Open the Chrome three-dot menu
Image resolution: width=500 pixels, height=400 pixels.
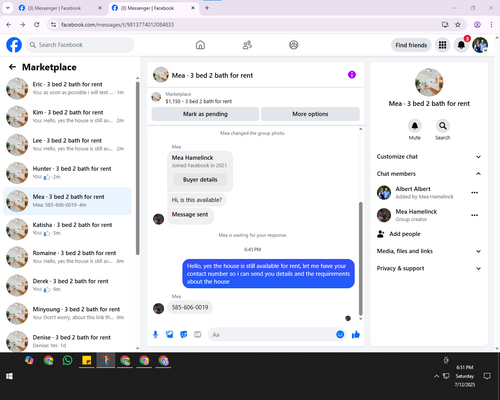[491, 25]
